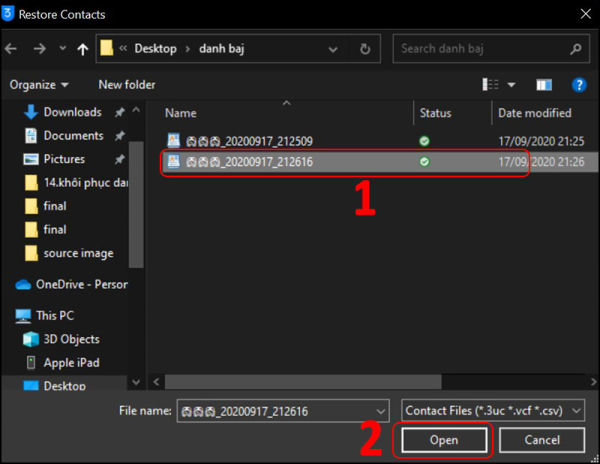Select Downloads in the navigation pane
This screenshot has width=600, height=464.
point(72,112)
